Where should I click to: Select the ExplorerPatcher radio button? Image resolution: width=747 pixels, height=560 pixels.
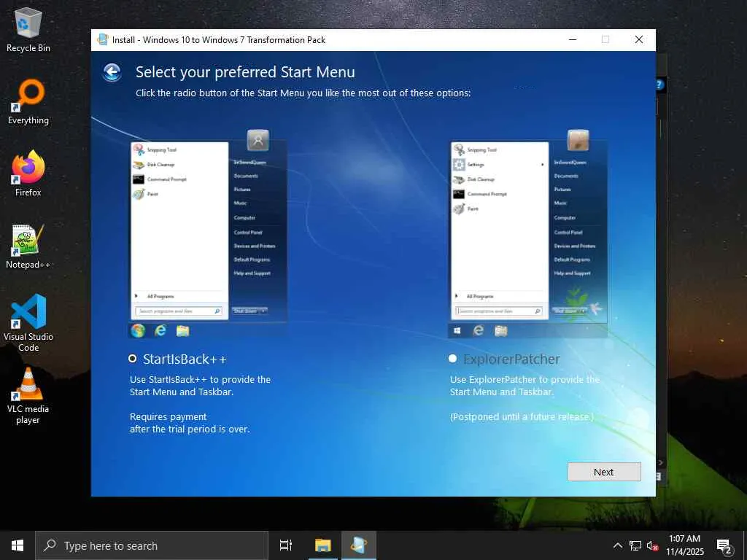(452, 359)
